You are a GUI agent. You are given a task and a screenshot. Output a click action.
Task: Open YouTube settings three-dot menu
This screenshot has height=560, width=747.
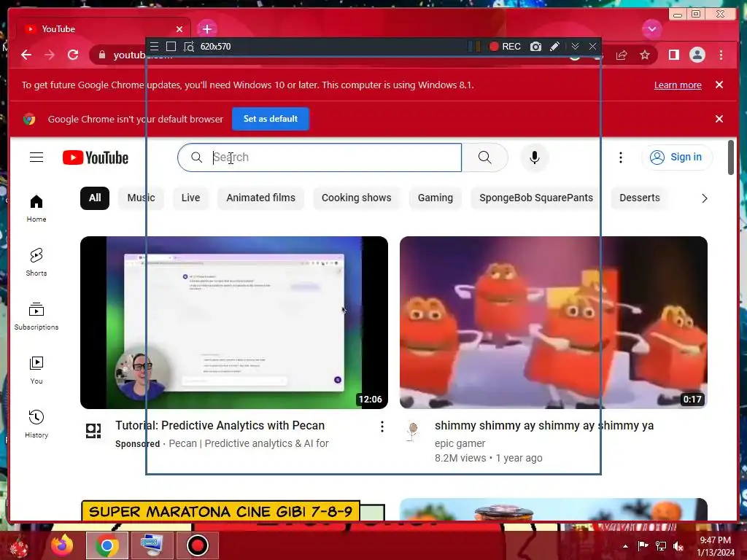pos(620,157)
